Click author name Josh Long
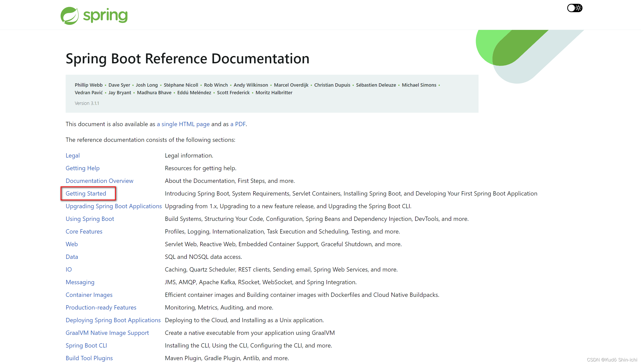Image resolution: width=641 pixels, height=364 pixels. [x=147, y=85]
